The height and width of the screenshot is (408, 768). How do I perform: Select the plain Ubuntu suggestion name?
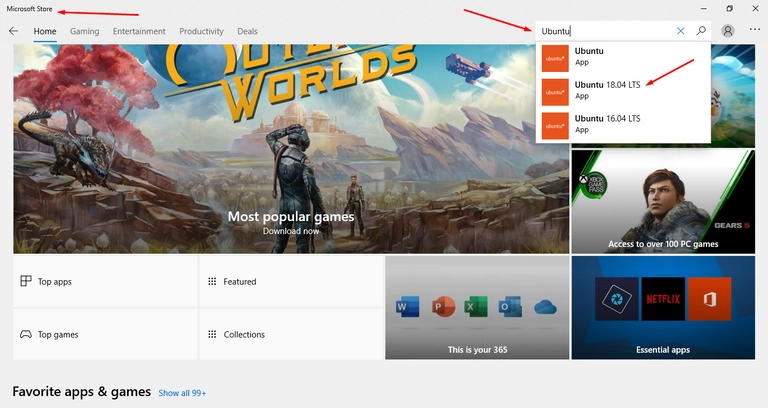pos(589,51)
